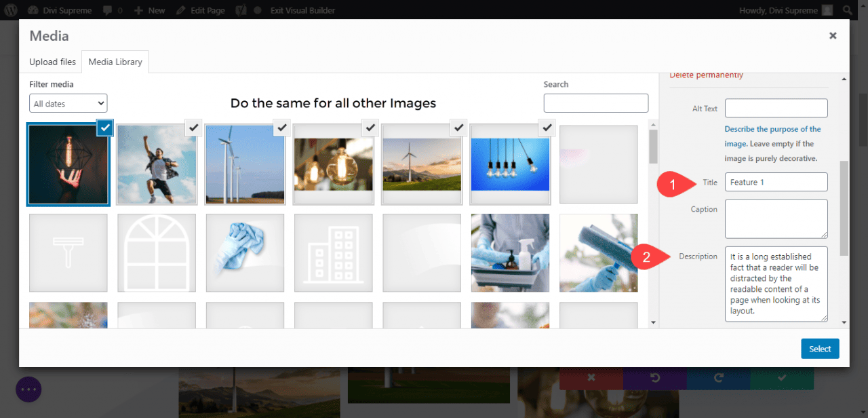Open the All dates filter dropdown
The image size is (868, 418).
coord(68,103)
